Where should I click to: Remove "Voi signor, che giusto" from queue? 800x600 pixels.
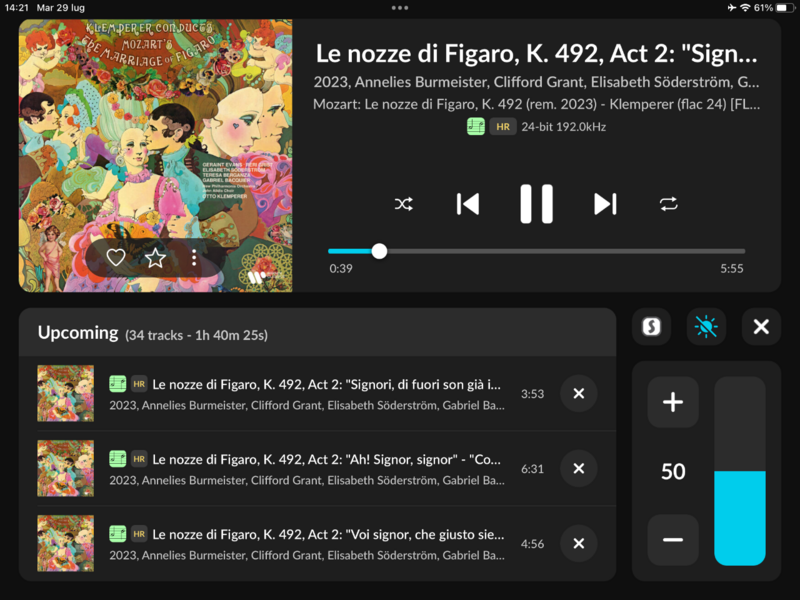(578, 544)
